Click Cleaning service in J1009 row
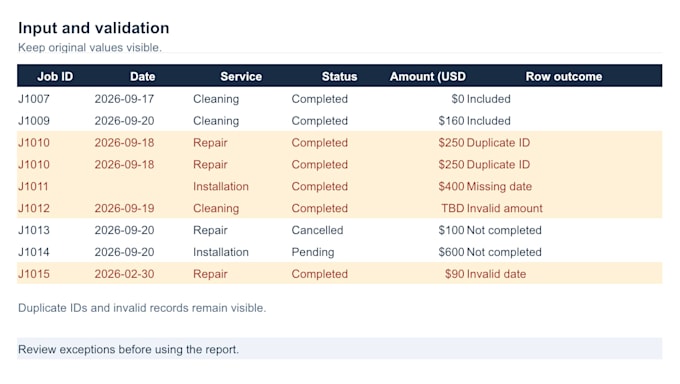 [216, 121]
